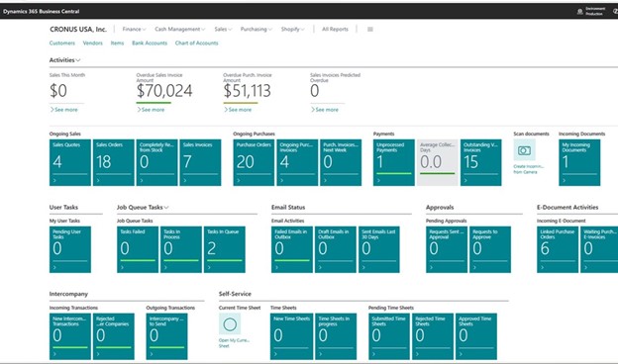Collapse the Activities section chevron
618x364 pixels.
(78, 60)
